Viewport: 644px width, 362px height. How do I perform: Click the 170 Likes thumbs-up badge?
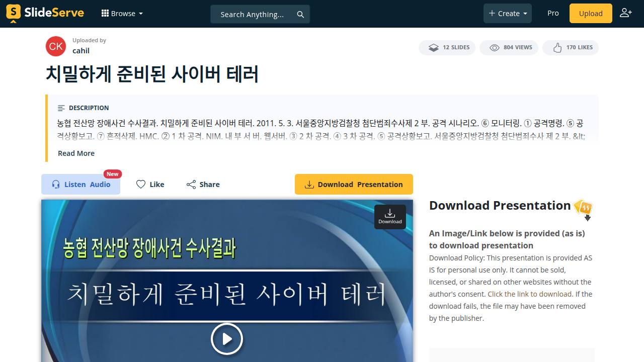tap(571, 48)
